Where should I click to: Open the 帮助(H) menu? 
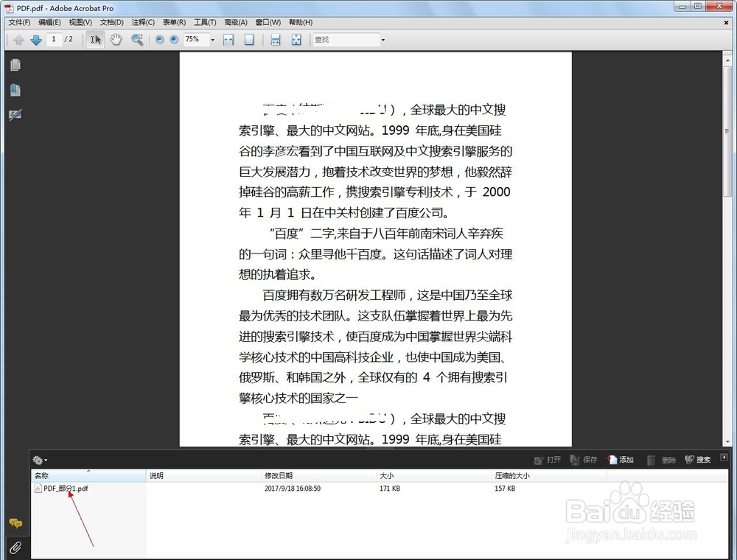(301, 22)
